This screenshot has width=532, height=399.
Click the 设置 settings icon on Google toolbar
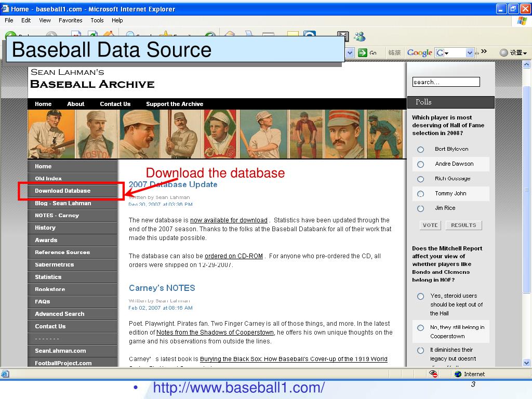504,52
